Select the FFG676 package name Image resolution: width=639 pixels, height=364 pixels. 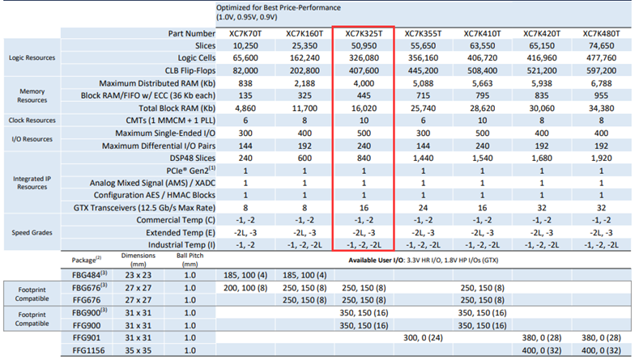pyautogui.click(x=86, y=300)
